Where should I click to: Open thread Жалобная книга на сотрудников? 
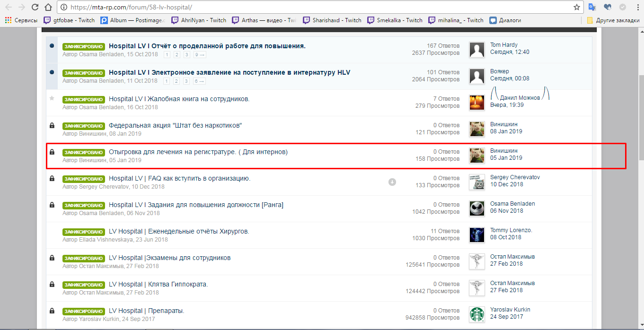coord(179,99)
